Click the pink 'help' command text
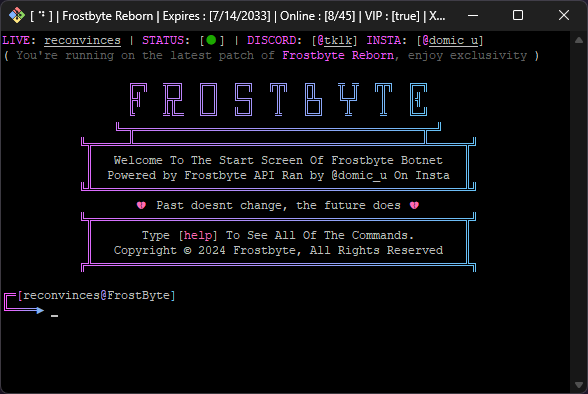 click(x=198, y=235)
